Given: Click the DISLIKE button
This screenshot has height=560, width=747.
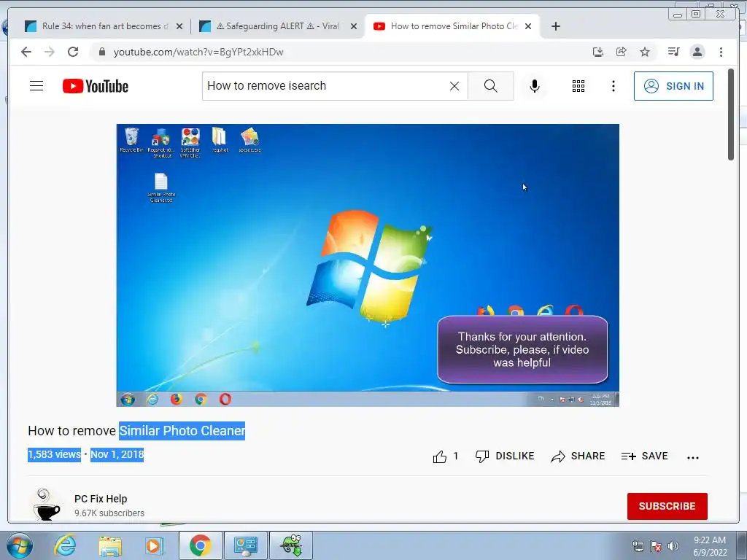Looking at the screenshot, I should point(505,456).
